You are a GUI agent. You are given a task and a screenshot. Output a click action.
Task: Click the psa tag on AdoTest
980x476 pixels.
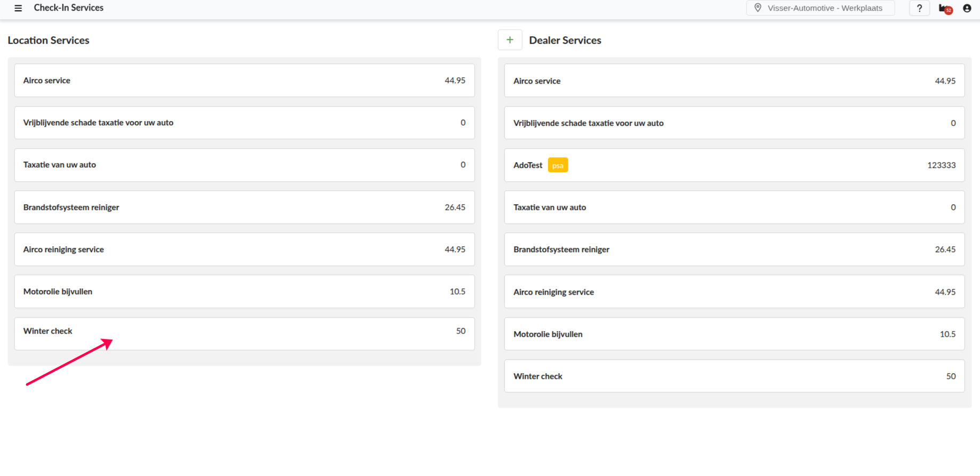tap(558, 165)
